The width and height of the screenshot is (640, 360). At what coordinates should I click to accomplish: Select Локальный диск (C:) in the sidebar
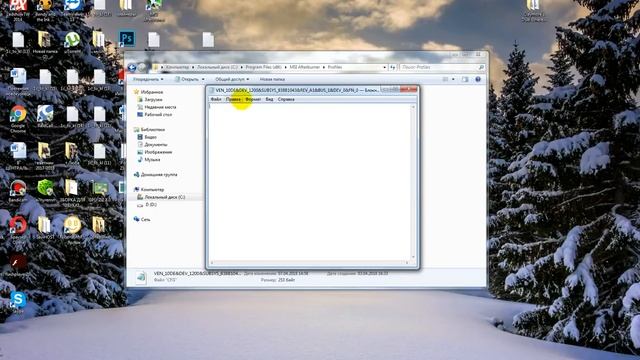pyautogui.click(x=164, y=197)
